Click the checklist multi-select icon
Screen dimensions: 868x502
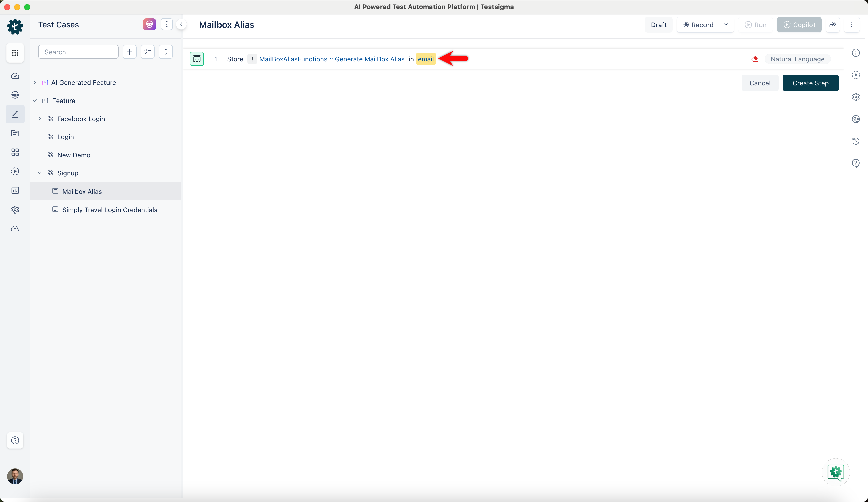click(148, 52)
